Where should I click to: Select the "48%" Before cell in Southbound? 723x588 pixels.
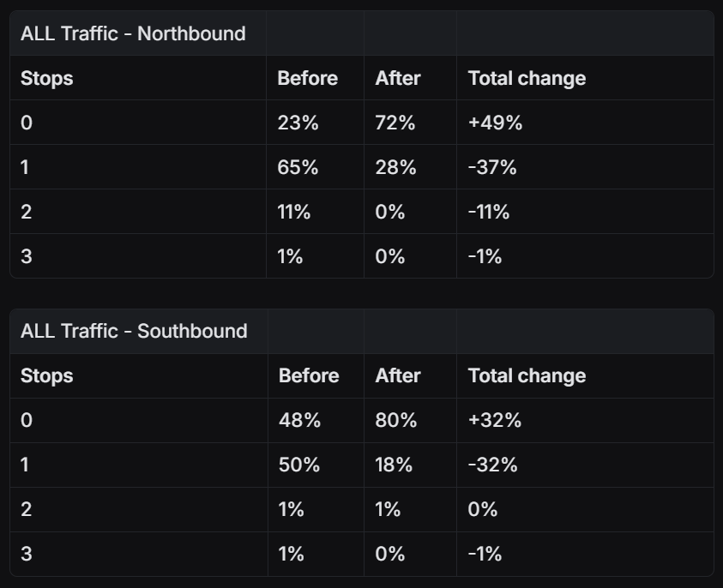tap(299, 420)
